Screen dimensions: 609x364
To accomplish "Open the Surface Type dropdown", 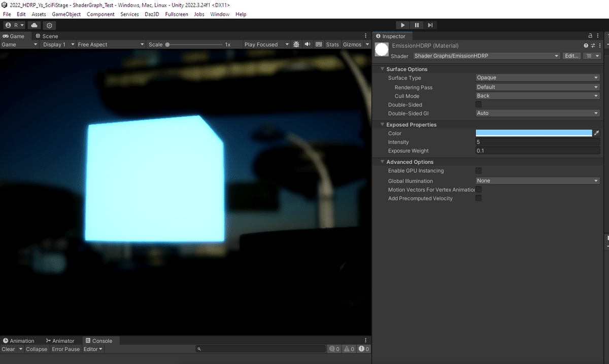I will 537,78.
